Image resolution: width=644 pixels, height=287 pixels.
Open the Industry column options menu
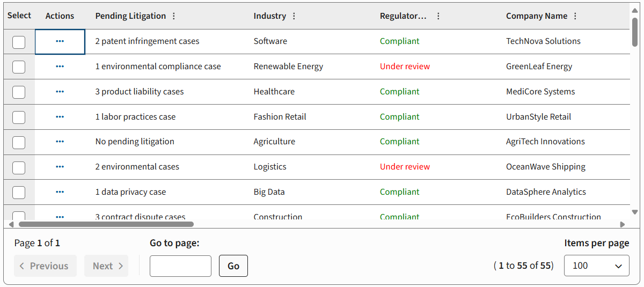(x=294, y=16)
